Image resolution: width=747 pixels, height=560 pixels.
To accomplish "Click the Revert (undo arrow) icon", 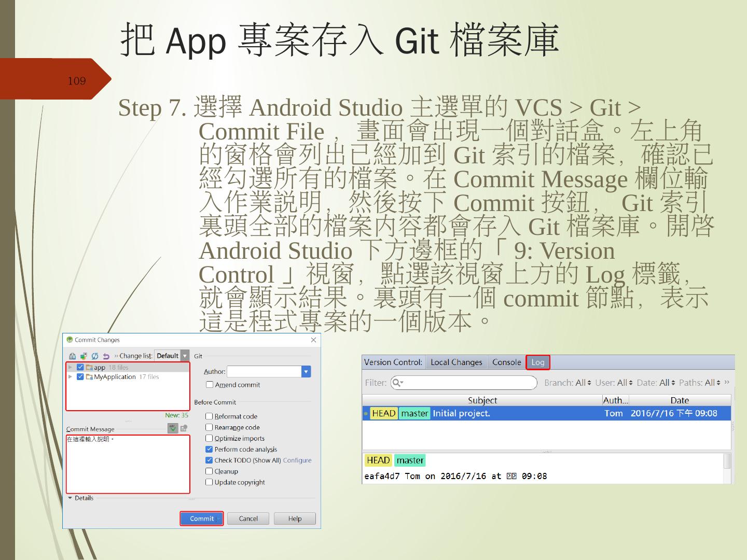I will point(106,356).
